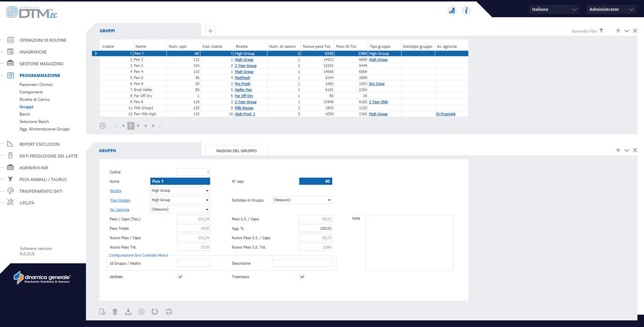Collapse the Gruppi list panel chevron
Screen dimensions: 644x327
[626, 31]
